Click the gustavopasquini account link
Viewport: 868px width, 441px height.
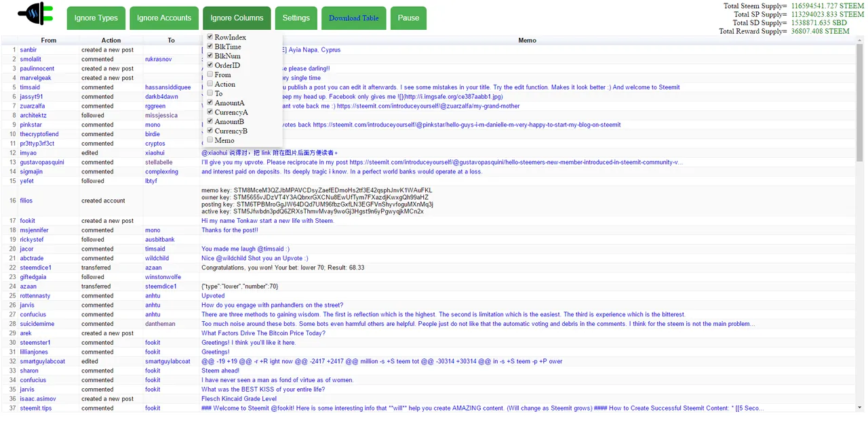42,163
